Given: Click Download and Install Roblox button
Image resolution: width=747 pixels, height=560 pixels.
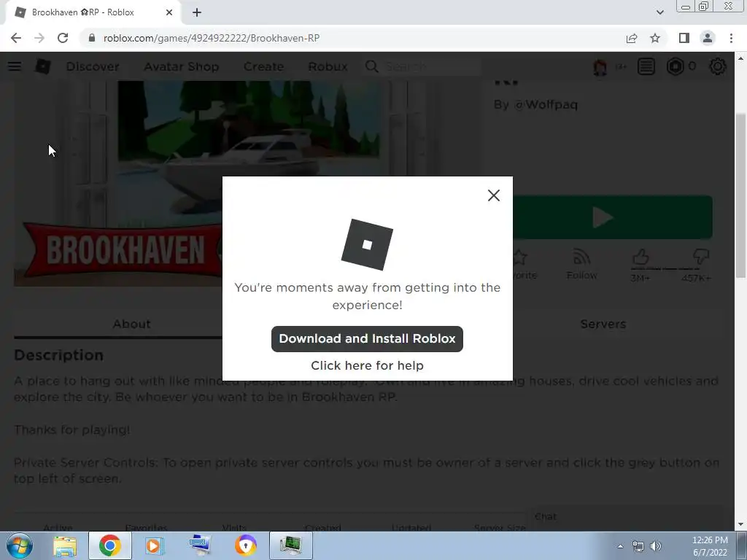Looking at the screenshot, I should [x=367, y=338].
